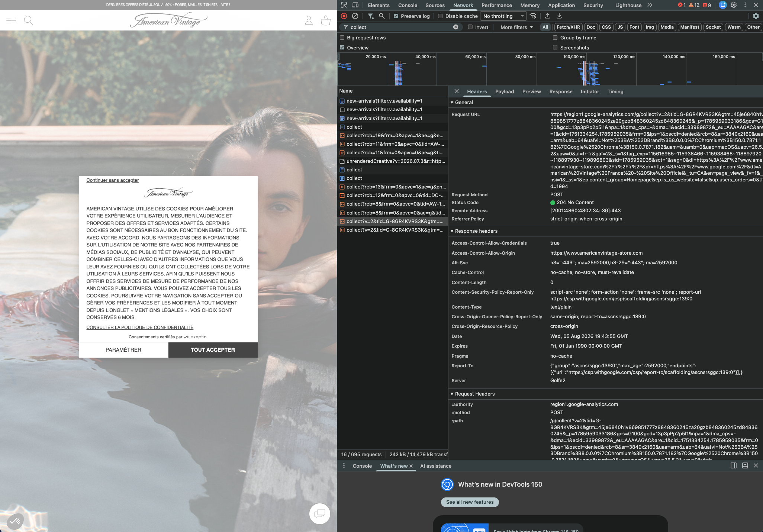Click the site search magnifier icon
Viewport: 763px width, 532px height.
(x=28, y=20)
